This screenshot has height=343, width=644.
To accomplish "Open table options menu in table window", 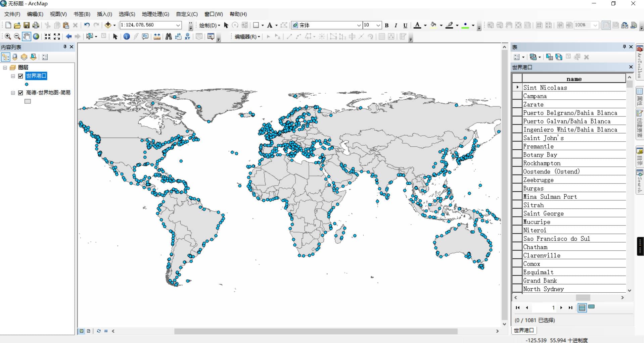I will pyautogui.click(x=519, y=57).
